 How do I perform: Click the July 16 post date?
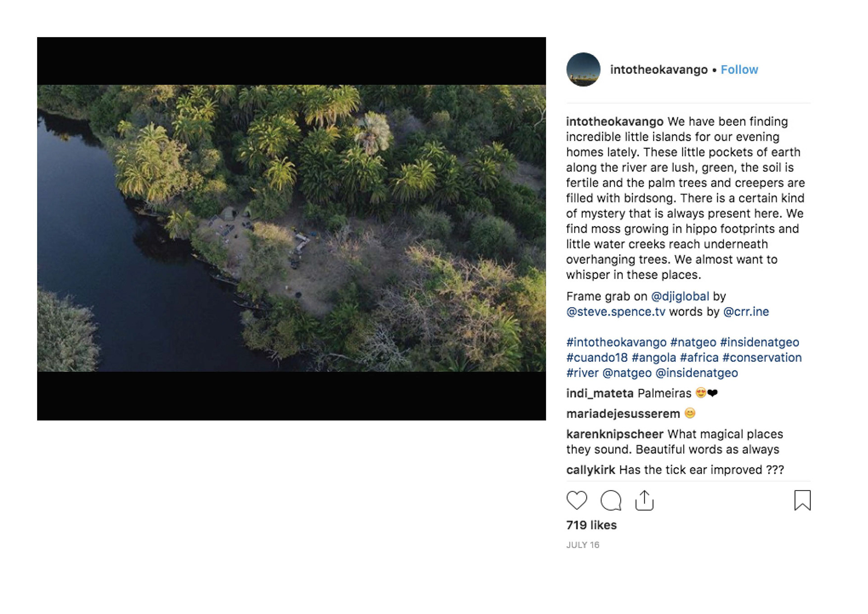[583, 545]
